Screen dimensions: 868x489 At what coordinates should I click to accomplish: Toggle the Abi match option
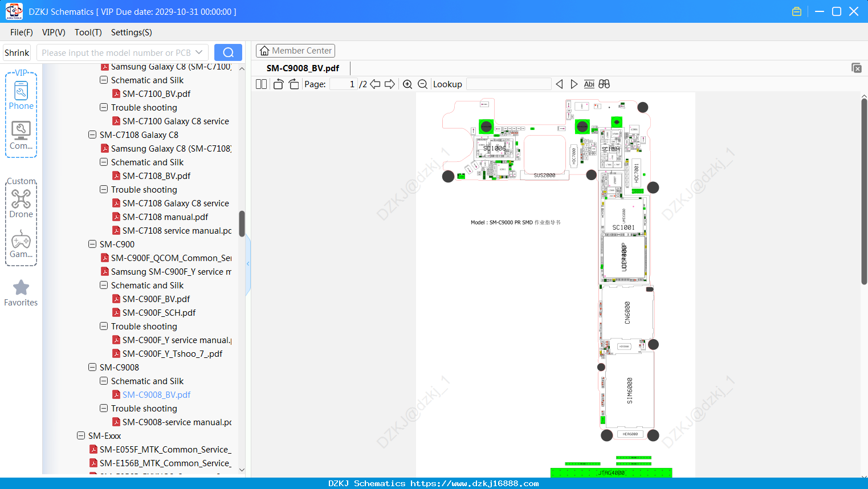589,84
